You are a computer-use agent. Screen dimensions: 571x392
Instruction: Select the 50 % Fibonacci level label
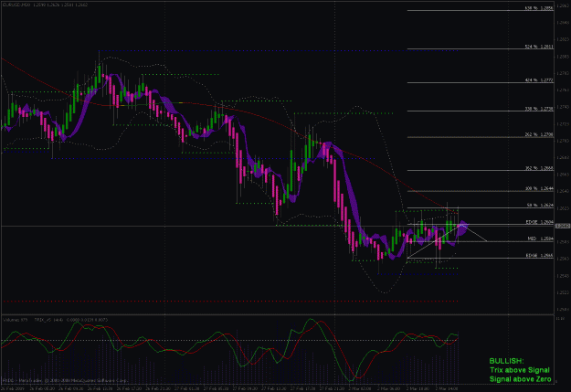(x=540, y=205)
